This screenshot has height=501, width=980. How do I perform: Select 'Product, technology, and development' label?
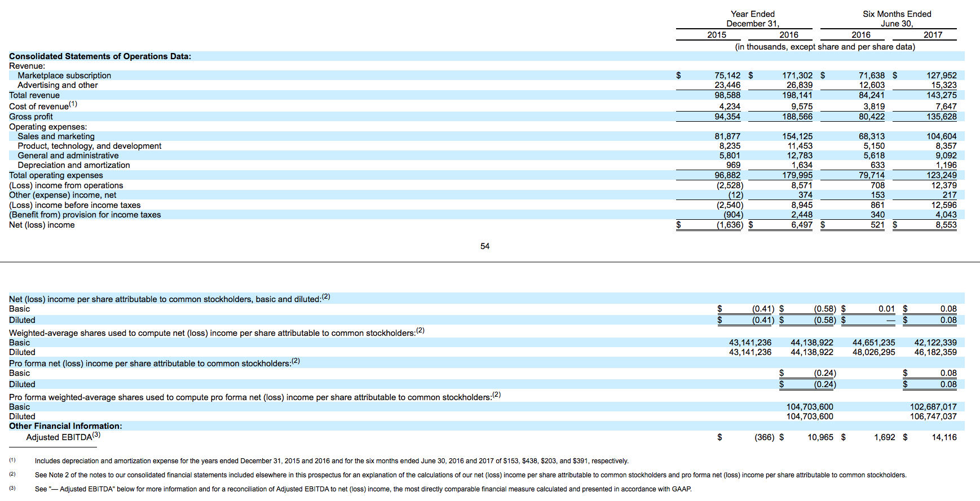[x=89, y=146]
